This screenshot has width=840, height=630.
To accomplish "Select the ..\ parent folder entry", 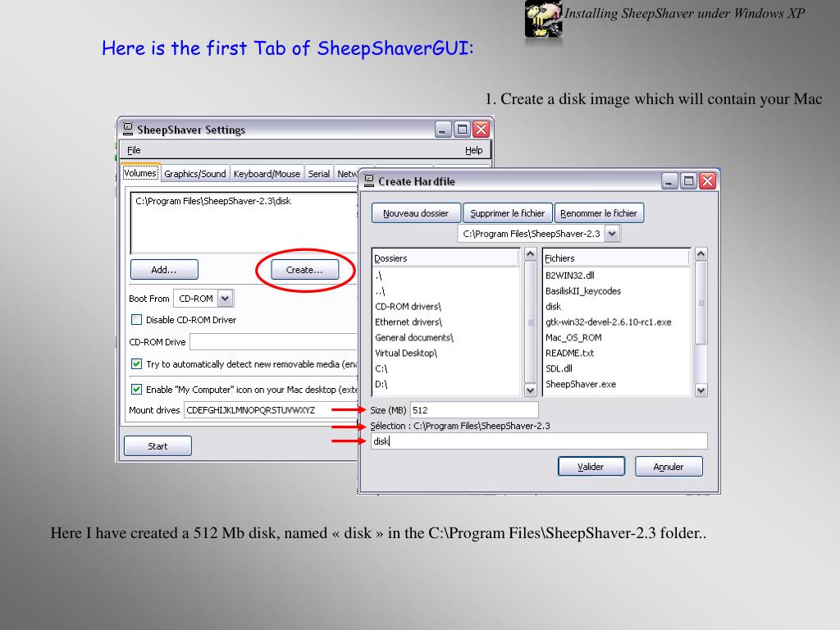I will tap(380, 291).
